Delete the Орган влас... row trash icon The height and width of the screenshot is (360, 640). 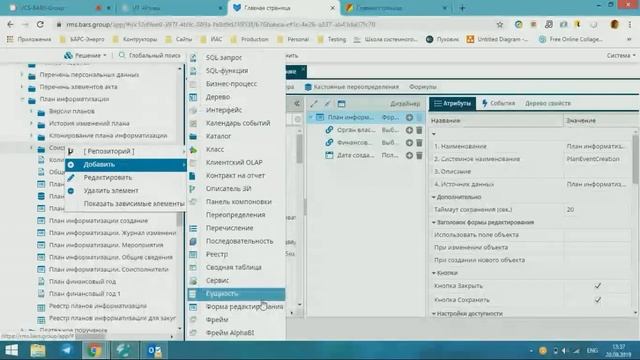419,130
